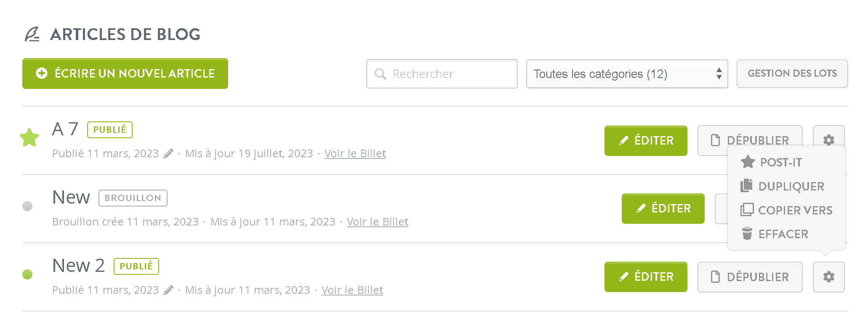Click Éditer for the New draft article
Image resolution: width=868 pixels, height=322 pixels.
[x=663, y=209]
